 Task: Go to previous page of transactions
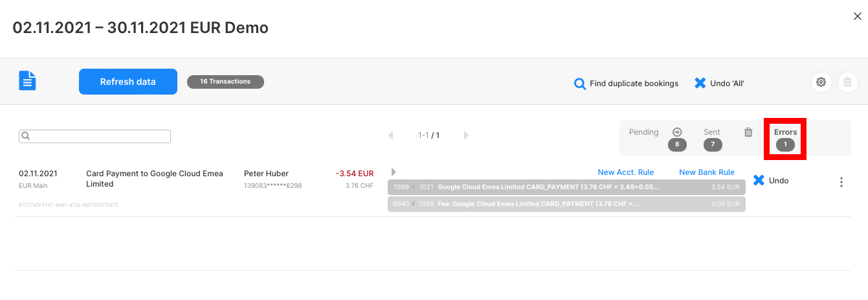pyautogui.click(x=390, y=135)
